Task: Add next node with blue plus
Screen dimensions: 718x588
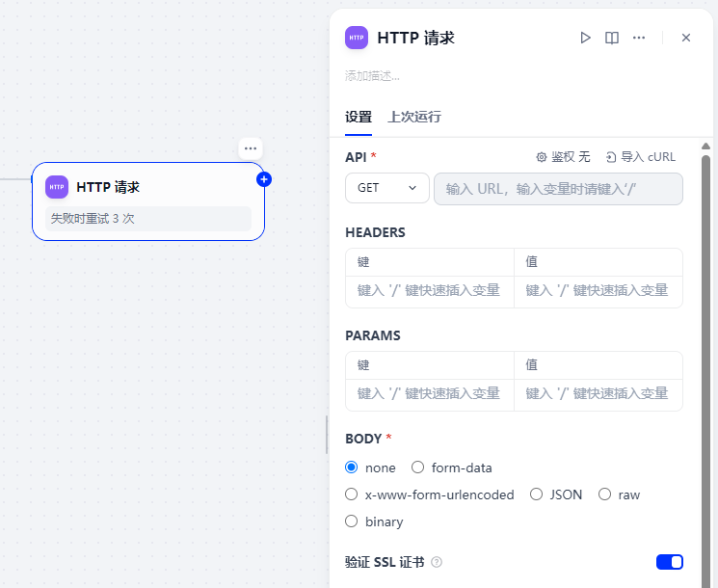Action: coord(264,179)
